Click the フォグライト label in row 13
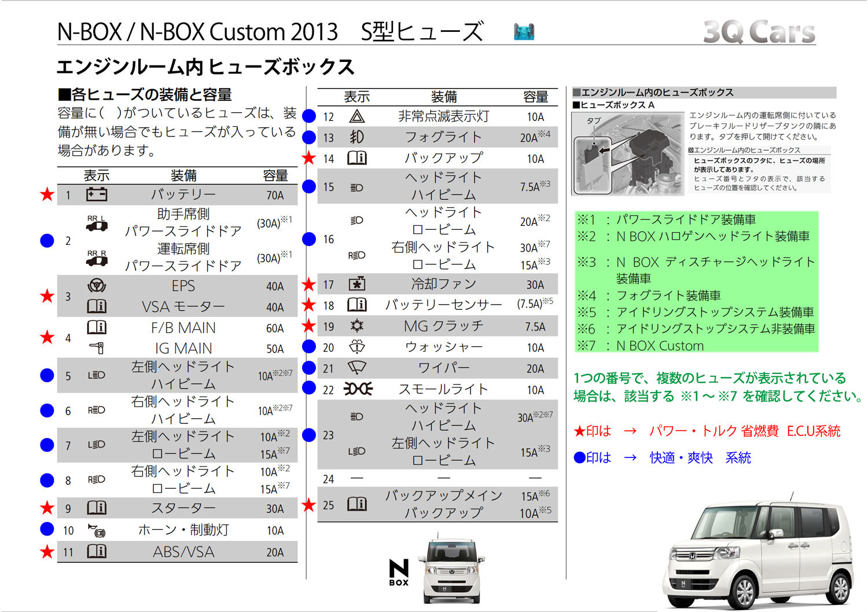The height and width of the screenshot is (612, 868). 444,137
